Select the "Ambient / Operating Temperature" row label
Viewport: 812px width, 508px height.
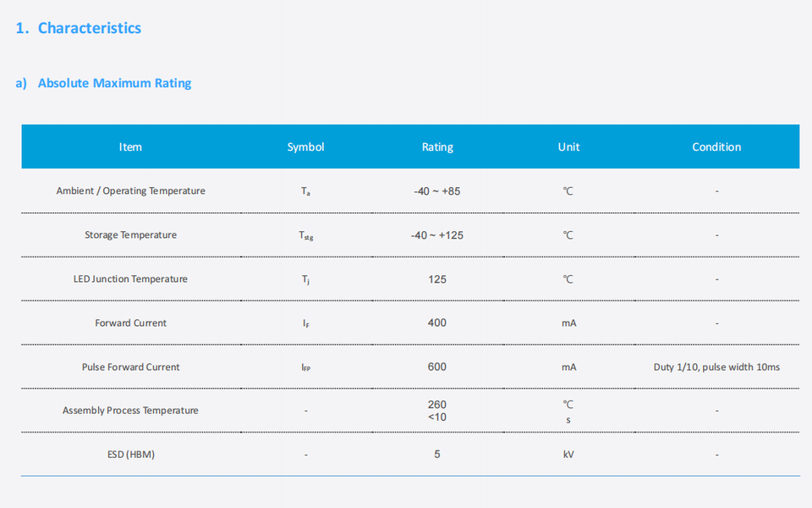tap(131, 190)
